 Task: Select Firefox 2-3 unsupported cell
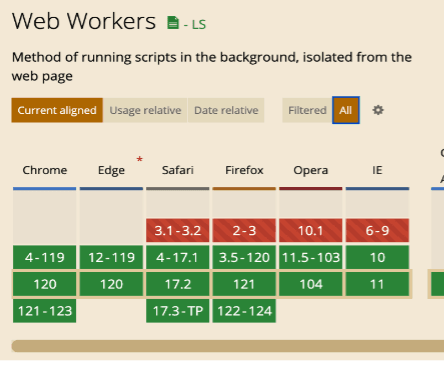coord(244,230)
